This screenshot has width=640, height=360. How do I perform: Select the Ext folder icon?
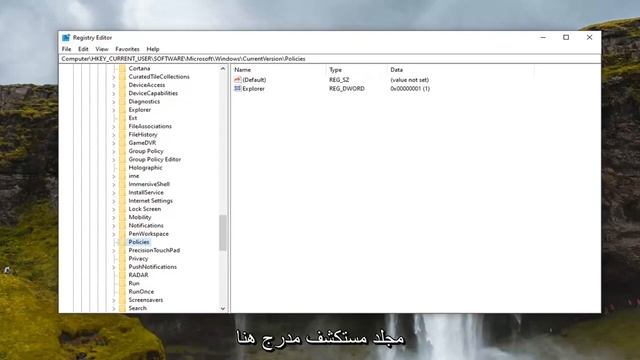point(122,118)
